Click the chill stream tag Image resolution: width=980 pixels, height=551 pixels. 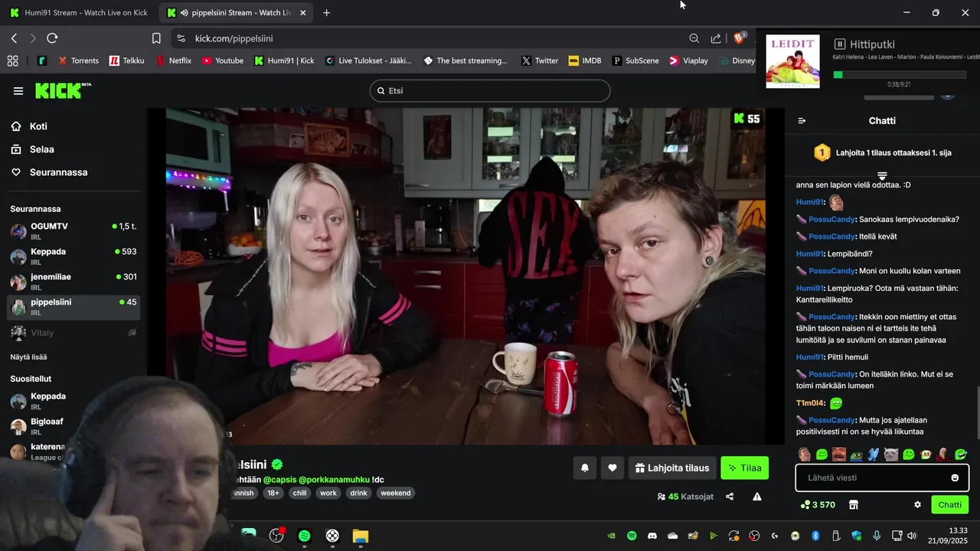299,493
